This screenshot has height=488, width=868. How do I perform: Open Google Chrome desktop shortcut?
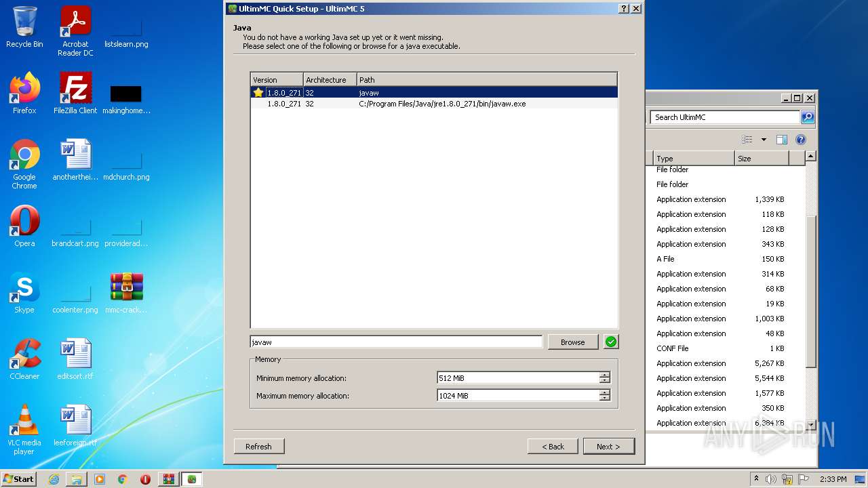tap(24, 164)
